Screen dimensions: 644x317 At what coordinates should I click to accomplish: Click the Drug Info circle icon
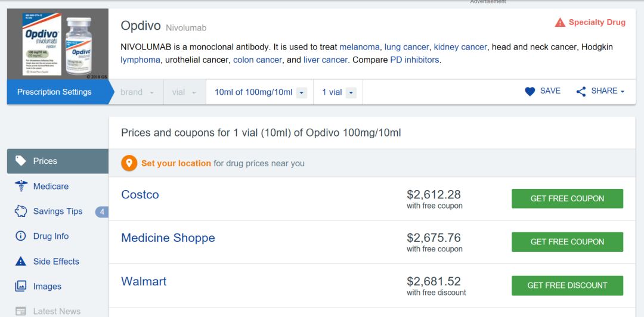pyautogui.click(x=21, y=236)
